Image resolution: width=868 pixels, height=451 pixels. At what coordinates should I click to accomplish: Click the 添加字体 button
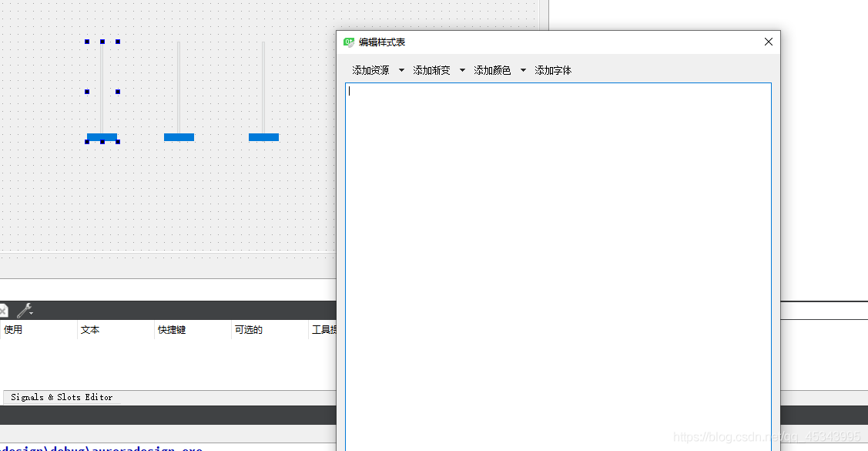(552, 69)
